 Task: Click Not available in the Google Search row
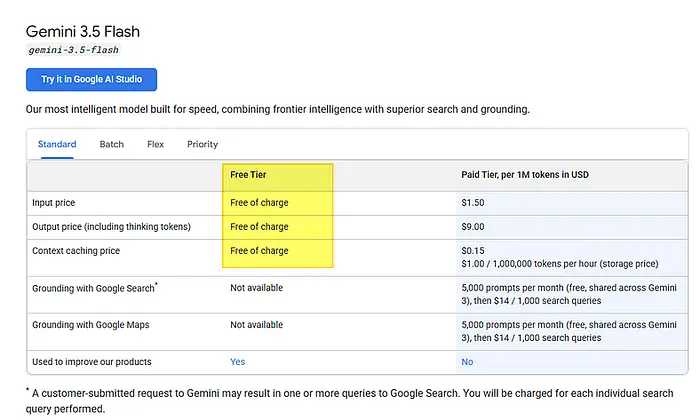(x=257, y=288)
